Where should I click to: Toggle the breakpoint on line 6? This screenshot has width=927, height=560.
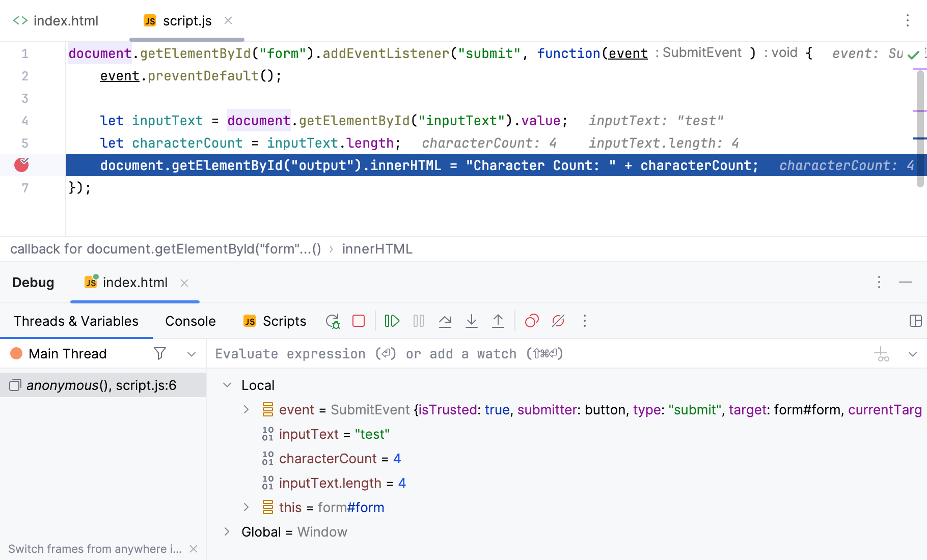(x=21, y=165)
